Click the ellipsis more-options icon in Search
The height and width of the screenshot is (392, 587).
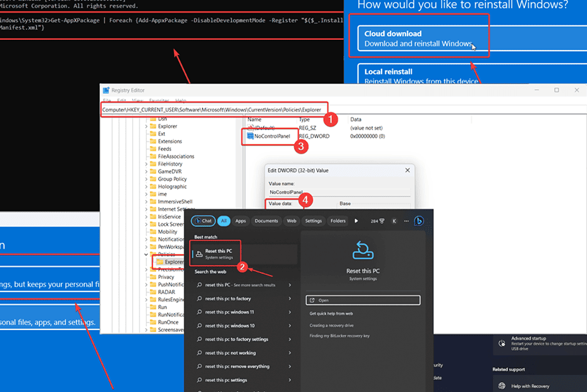(x=407, y=220)
